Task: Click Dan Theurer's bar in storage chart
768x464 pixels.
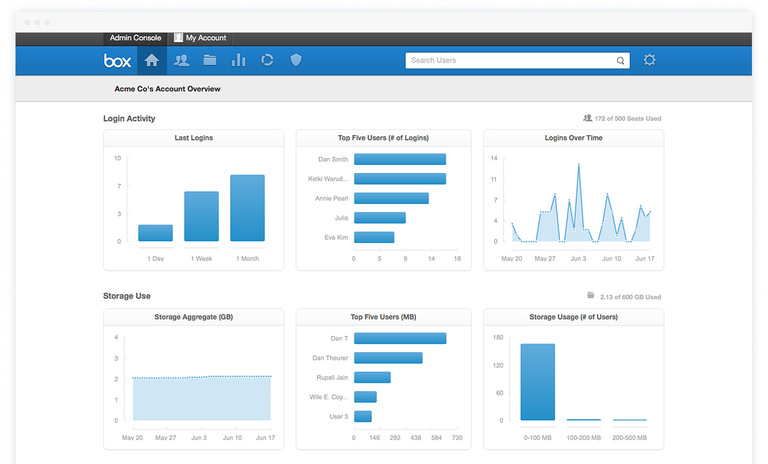Action: [388, 358]
